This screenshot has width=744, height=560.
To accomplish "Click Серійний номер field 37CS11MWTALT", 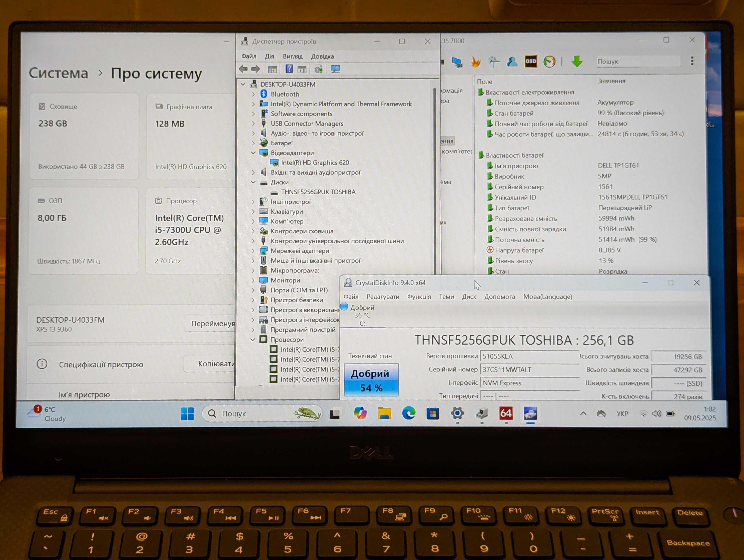I will (x=529, y=370).
